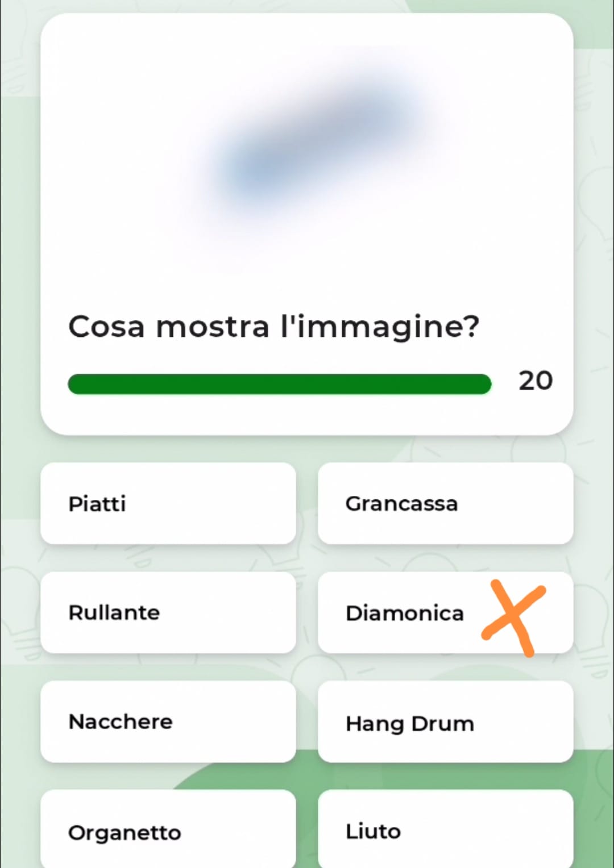This screenshot has height=868, width=614.
Task: Select the Piatti answer
Action: coord(168,503)
